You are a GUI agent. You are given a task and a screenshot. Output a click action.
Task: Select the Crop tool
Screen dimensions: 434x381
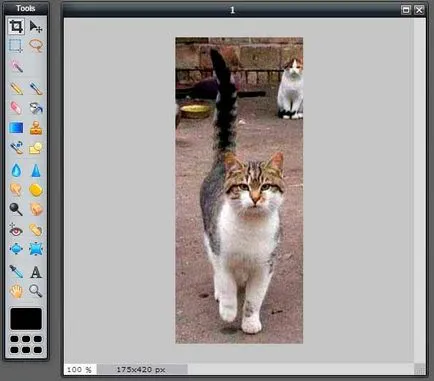click(x=16, y=26)
